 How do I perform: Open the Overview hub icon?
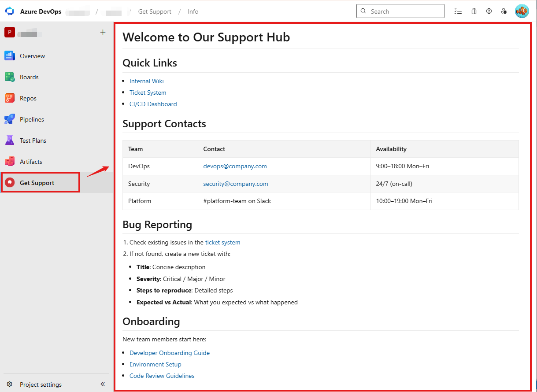(x=10, y=56)
